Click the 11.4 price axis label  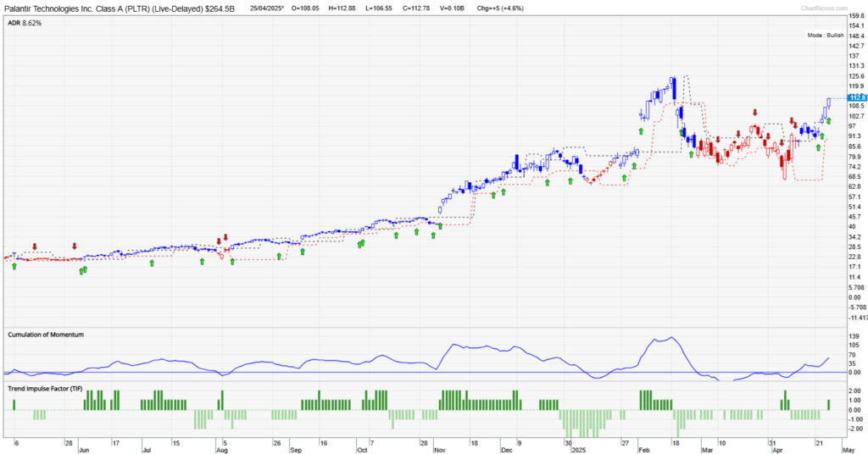click(855, 277)
